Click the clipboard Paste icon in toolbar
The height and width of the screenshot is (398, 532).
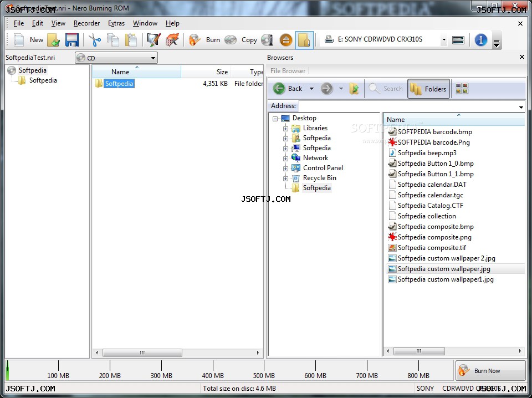pos(131,40)
